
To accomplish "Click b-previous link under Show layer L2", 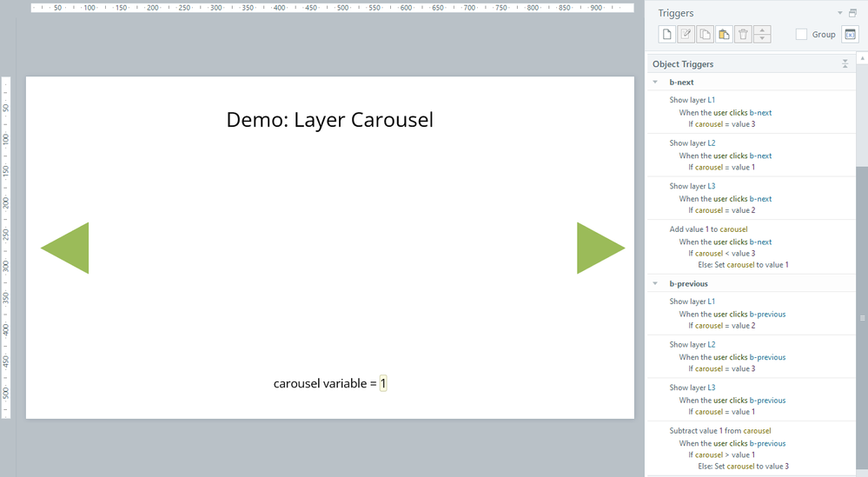I will point(768,357).
